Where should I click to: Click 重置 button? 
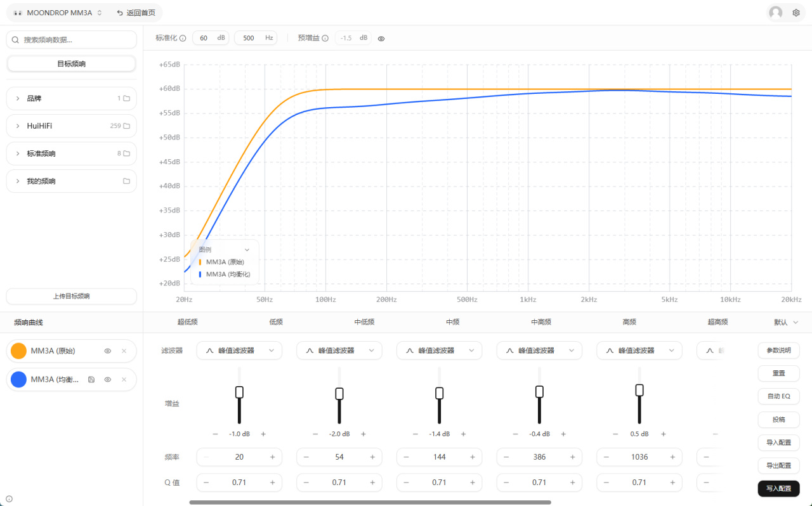(778, 373)
